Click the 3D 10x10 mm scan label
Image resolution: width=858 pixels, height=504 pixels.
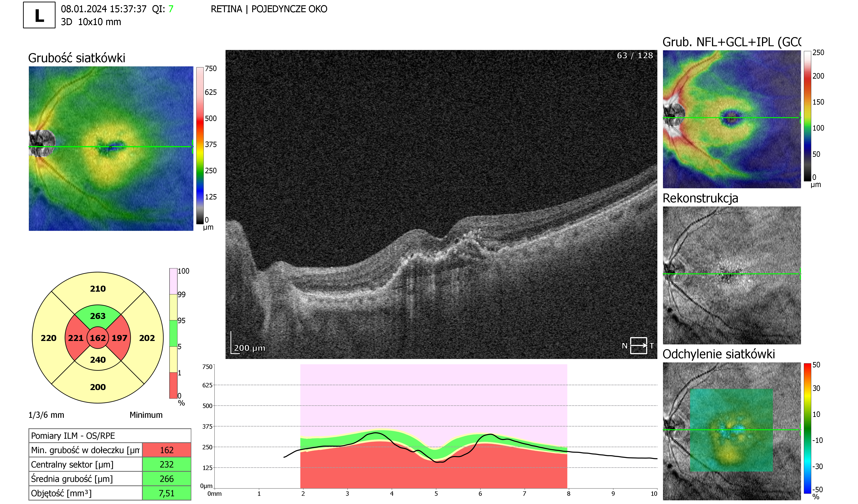91,22
